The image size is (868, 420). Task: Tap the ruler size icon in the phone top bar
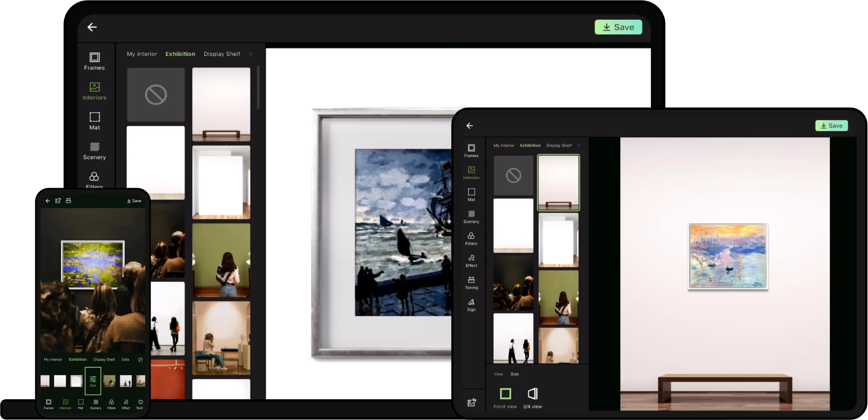click(x=69, y=200)
